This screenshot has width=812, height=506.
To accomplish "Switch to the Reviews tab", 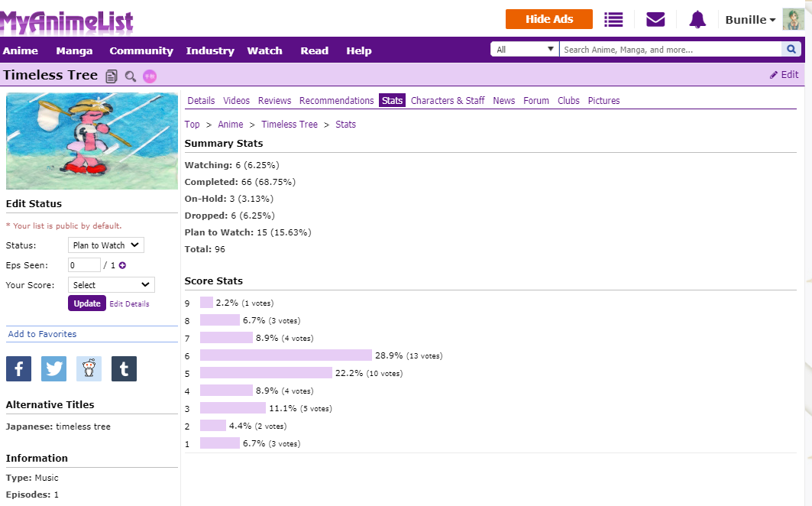I will 274,101.
